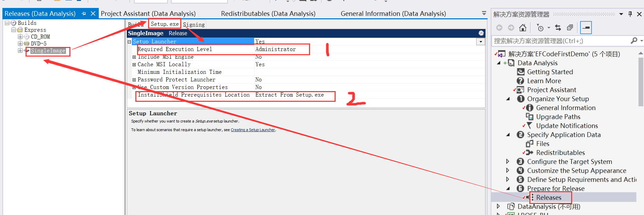Click the Extract From Setup.exe value

click(289, 95)
